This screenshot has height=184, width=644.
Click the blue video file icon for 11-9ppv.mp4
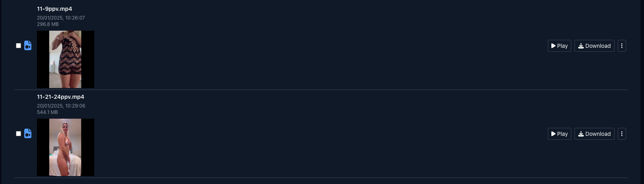[x=28, y=46]
